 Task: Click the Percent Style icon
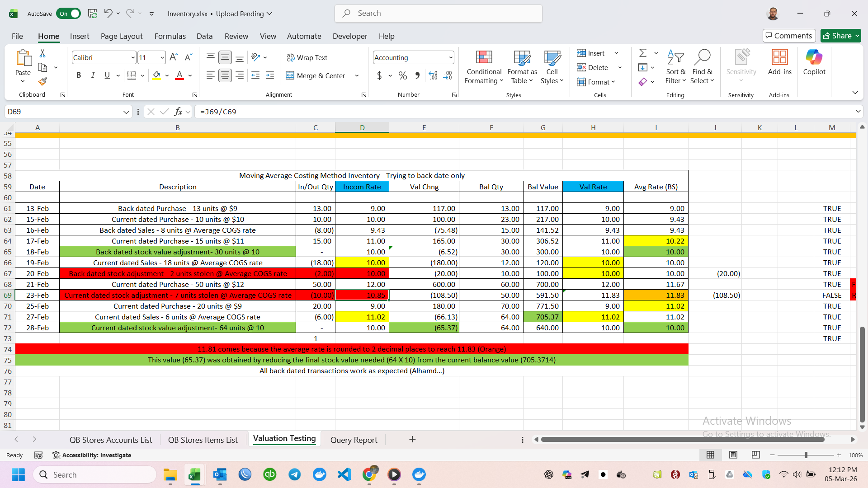click(402, 75)
